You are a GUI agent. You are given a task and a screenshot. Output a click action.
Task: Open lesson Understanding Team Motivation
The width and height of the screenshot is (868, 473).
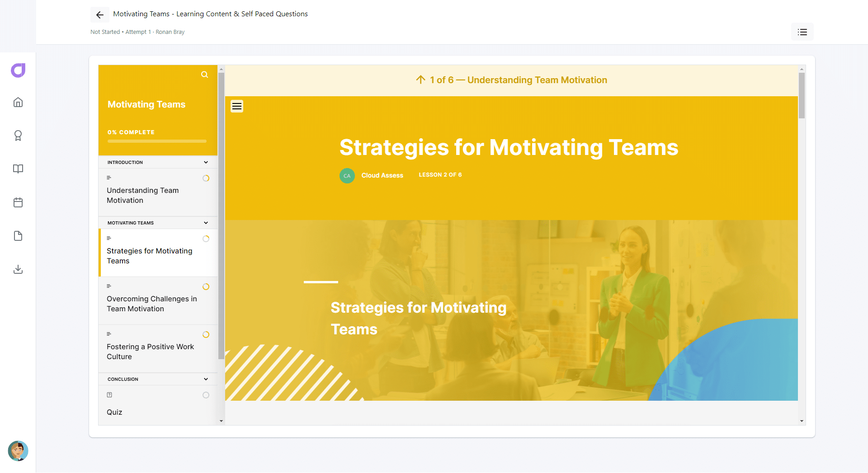tap(158, 192)
